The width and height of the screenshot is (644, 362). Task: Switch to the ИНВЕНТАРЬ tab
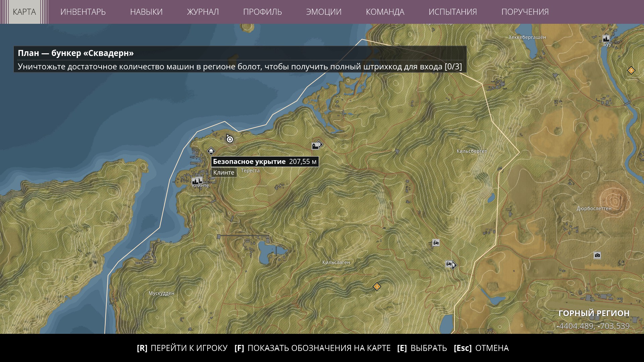pos(83,12)
